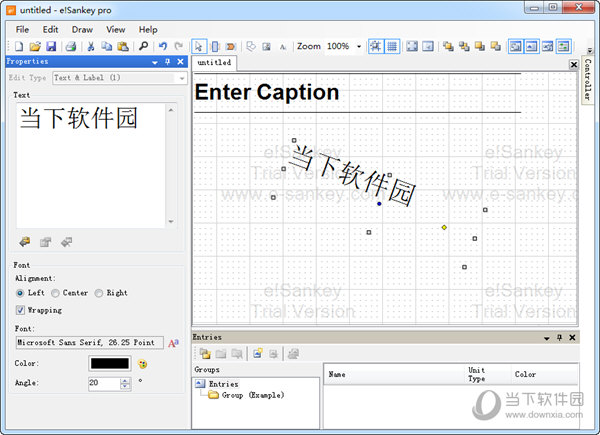The width and height of the screenshot is (600, 435).
Task: Cut selection with the scissors icon
Action: click(91, 47)
